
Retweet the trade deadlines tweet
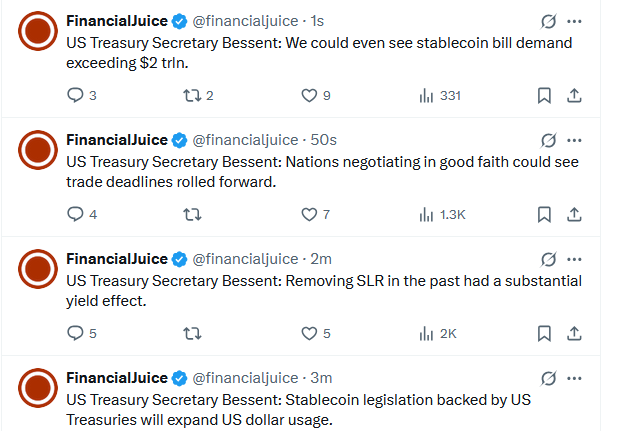click(192, 214)
